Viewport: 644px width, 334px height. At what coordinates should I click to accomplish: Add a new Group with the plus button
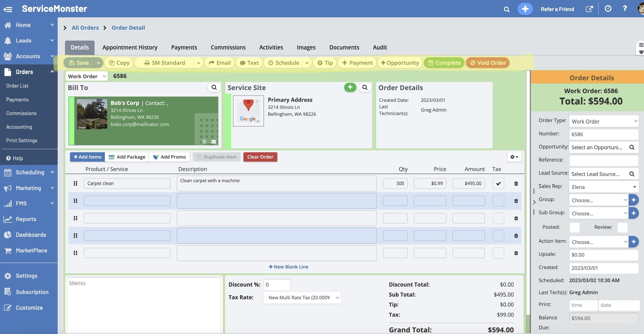pyautogui.click(x=634, y=200)
